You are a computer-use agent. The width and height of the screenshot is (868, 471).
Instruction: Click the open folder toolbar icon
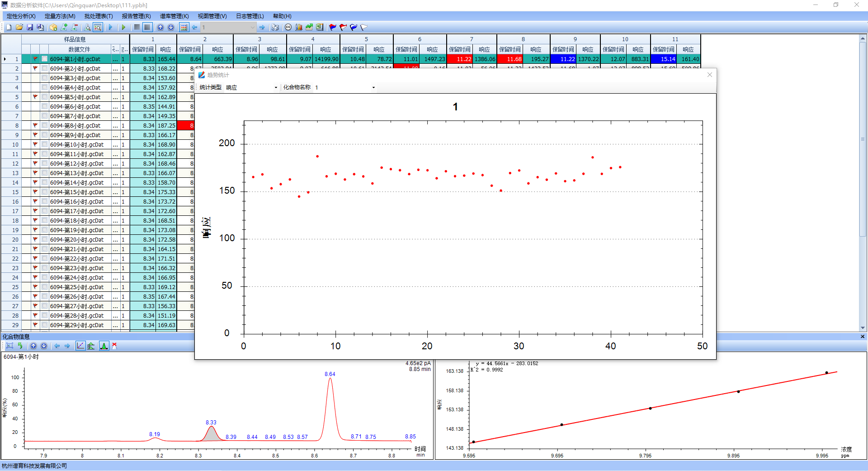pyautogui.click(x=19, y=28)
